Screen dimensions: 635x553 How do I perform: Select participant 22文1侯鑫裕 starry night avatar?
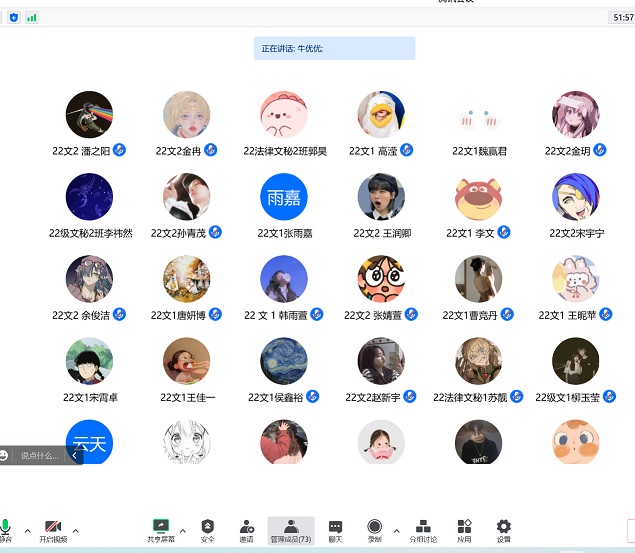[283, 361]
